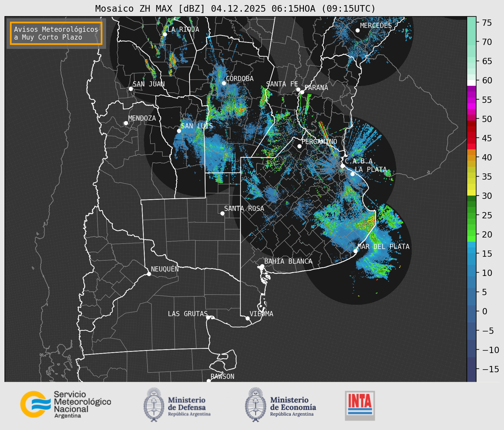The image size is (504, 430).
Task: Click the SANTA ROSA label text
Action: (244, 208)
